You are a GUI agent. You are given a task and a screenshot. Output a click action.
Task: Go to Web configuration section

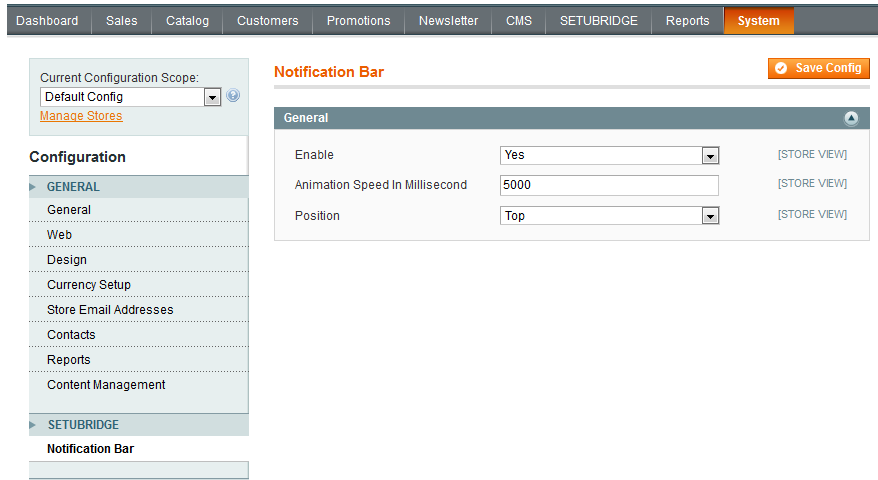point(59,235)
